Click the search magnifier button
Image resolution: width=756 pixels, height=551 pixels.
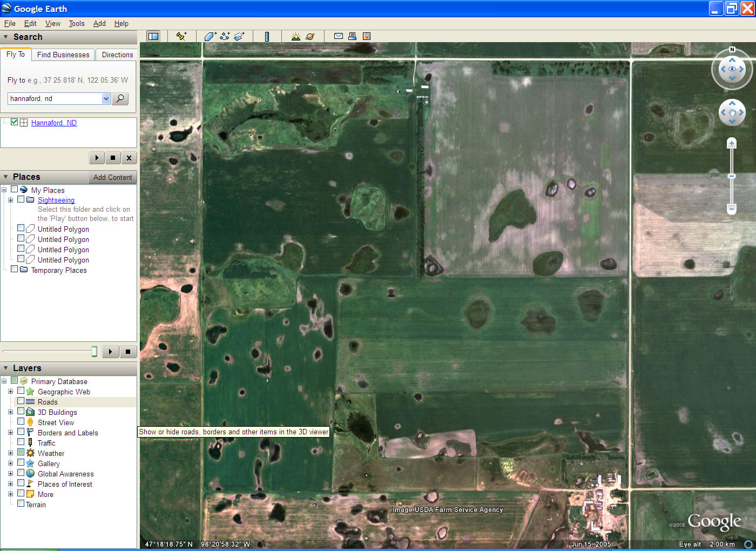coord(120,99)
